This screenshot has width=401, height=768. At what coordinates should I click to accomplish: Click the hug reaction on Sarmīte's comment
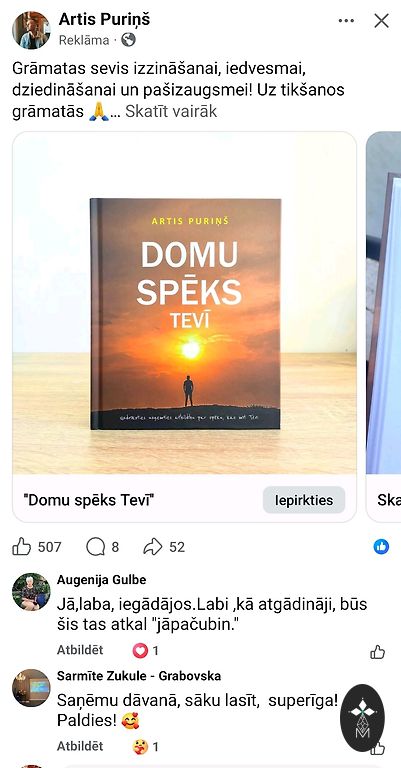coord(140,747)
